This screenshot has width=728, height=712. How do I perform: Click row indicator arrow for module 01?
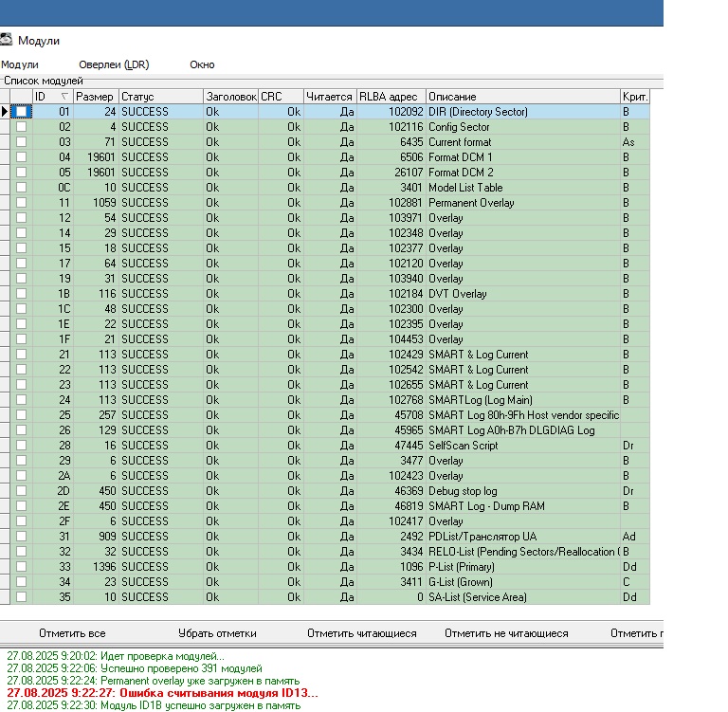5,112
